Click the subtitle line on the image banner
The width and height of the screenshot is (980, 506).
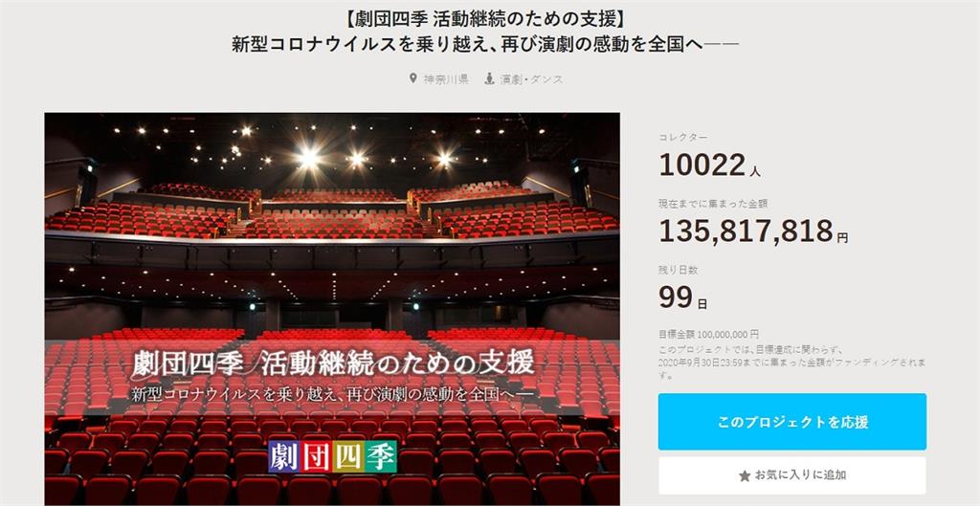(x=332, y=395)
